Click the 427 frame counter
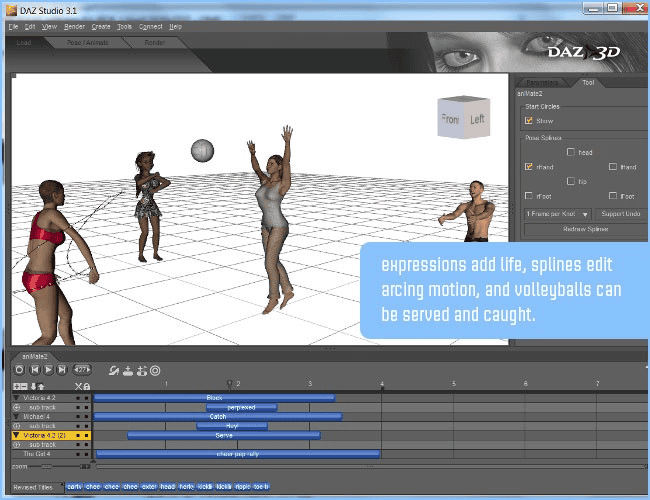The width and height of the screenshot is (650, 500). [x=82, y=369]
